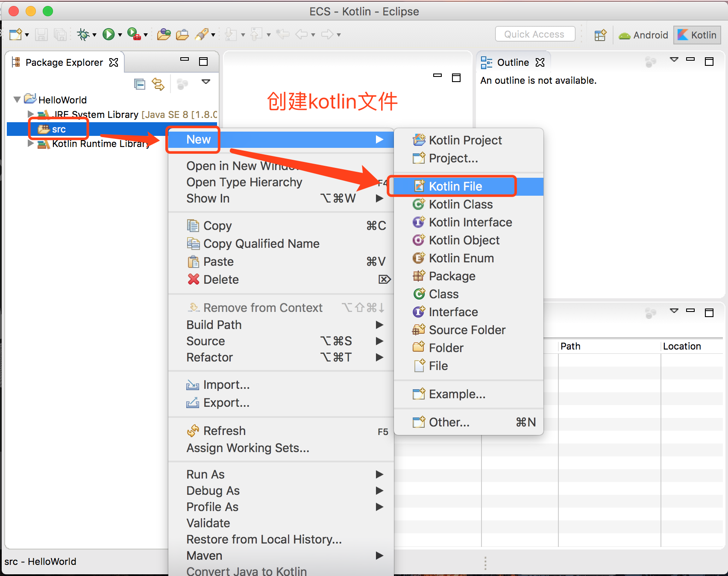Click Assign Working Sets... menu entry
Screen dimensions: 728x576
[x=281, y=448]
